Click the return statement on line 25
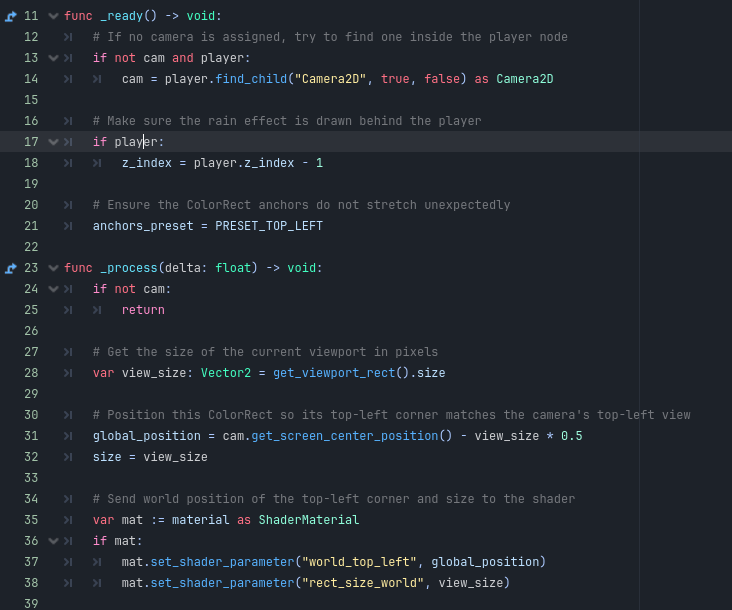 click(x=143, y=310)
